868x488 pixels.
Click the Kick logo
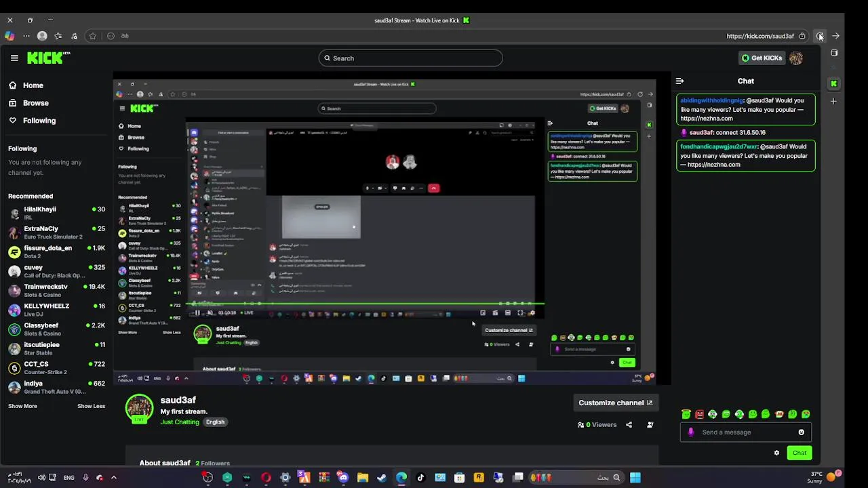[48, 58]
